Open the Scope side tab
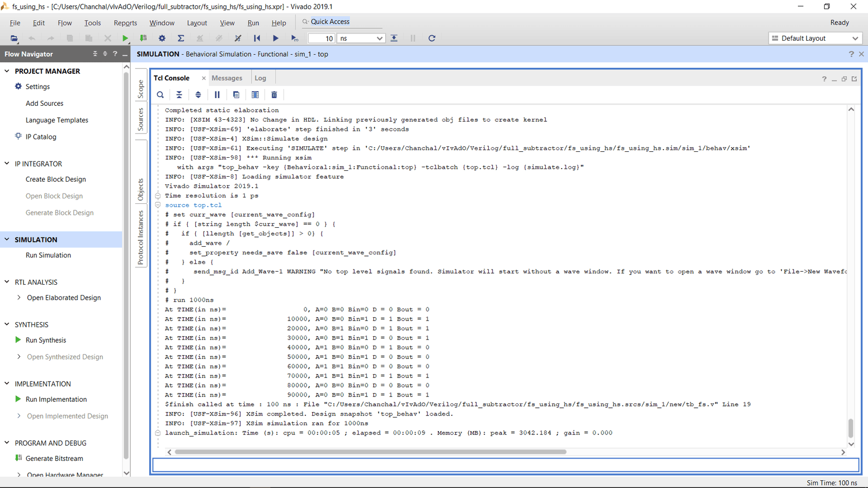Screen dimensions: 868x488 pyautogui.click(x=141, y=89)
